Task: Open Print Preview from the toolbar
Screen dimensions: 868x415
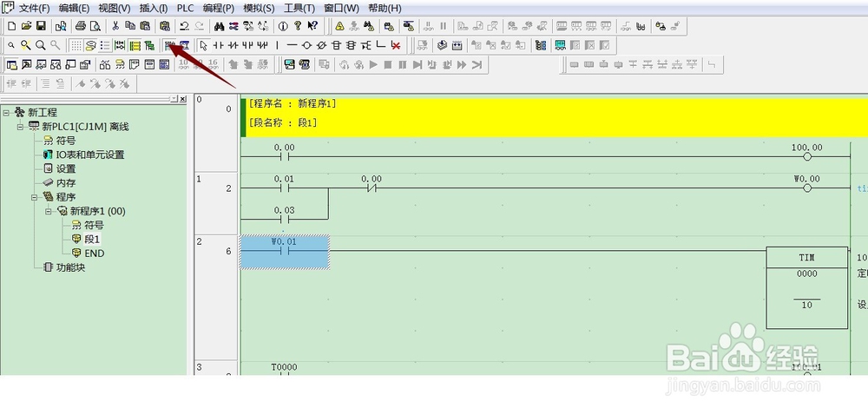Action: (x=95, y=26)
